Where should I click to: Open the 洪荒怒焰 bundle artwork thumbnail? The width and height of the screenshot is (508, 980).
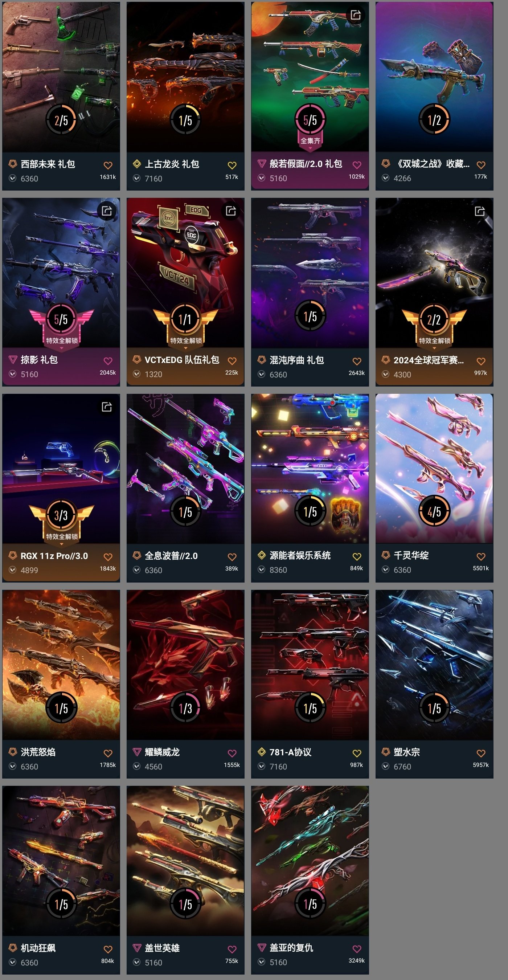[x=61, y=665]
